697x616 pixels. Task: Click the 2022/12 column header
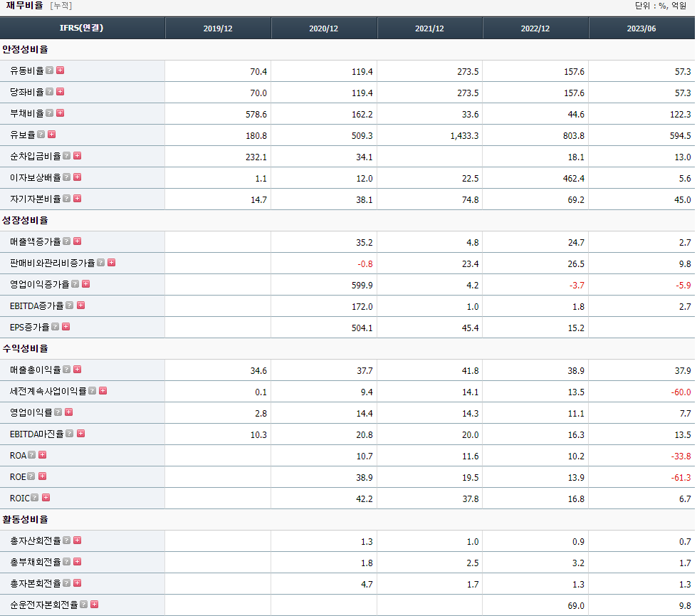tap(535, 28)
